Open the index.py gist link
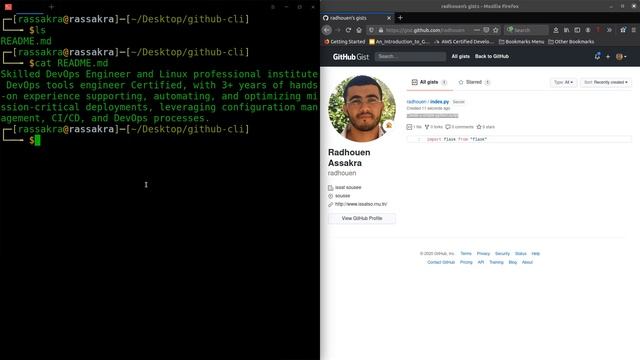Screen dimensions: 640x360 (x=440, y=102)
